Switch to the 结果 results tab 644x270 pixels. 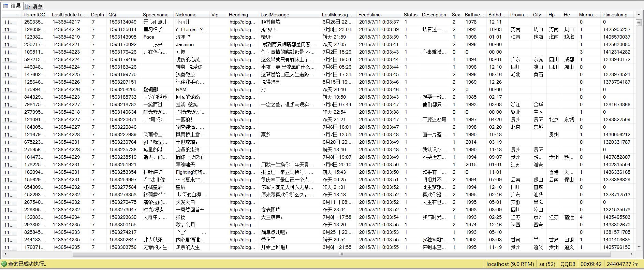[12, 6]
